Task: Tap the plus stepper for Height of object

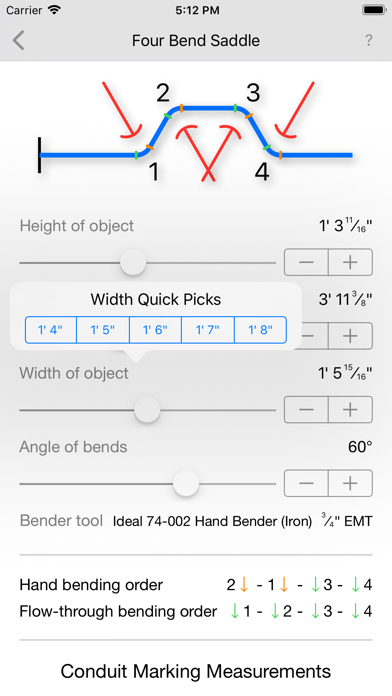Action: tap(350, 262)
